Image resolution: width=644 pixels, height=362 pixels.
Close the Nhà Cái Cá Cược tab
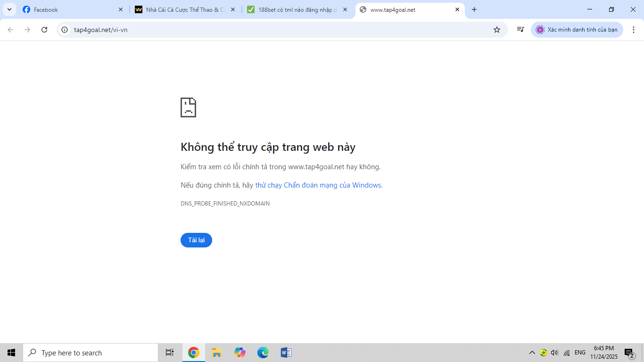232,9
